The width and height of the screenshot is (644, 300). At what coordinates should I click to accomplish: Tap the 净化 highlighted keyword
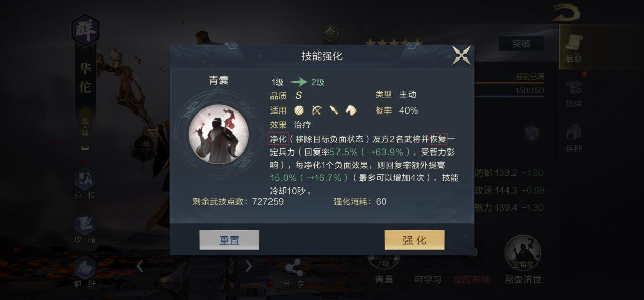[x=278, y=139]
